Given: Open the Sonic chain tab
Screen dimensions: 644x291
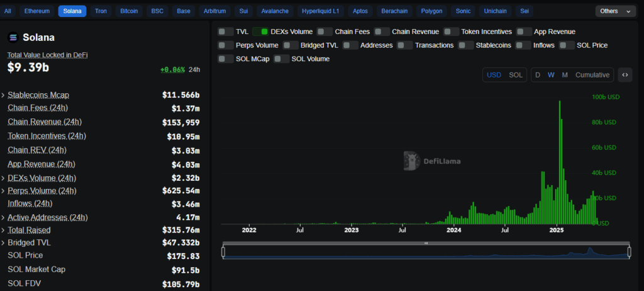Looking at the screenshot, I should pos(463,11).
